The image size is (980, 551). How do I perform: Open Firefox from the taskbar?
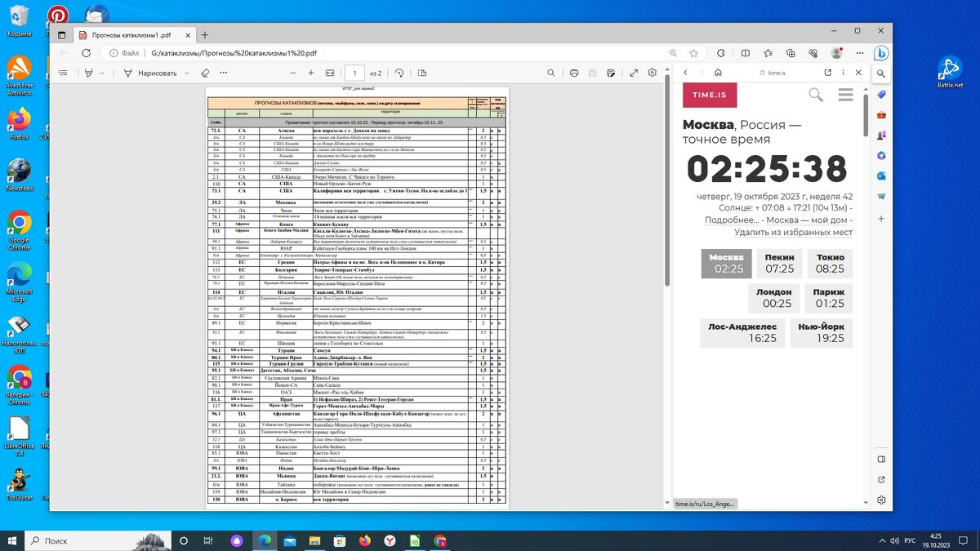point(365,540)
